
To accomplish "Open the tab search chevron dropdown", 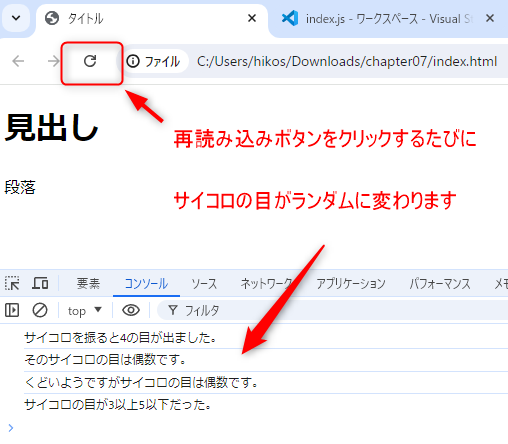I will (x=16, y=18).
